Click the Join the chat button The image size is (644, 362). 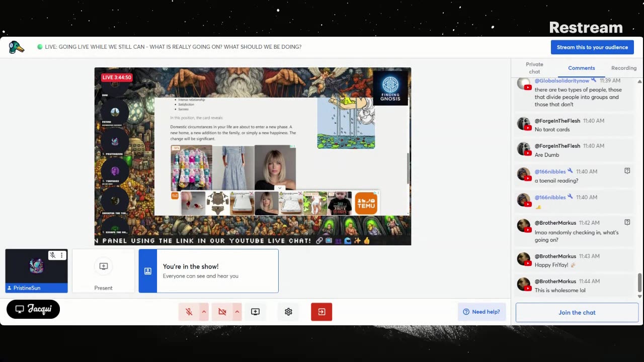tap(577, 312)
